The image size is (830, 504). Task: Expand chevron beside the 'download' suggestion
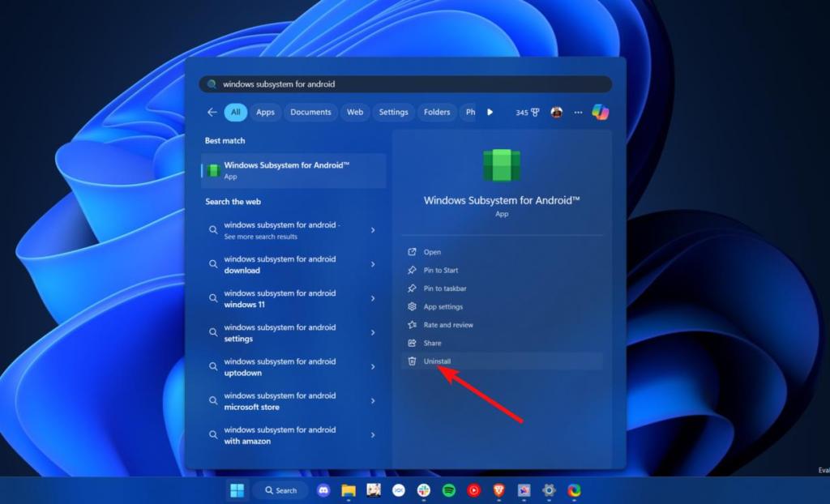tap(373, 264)
